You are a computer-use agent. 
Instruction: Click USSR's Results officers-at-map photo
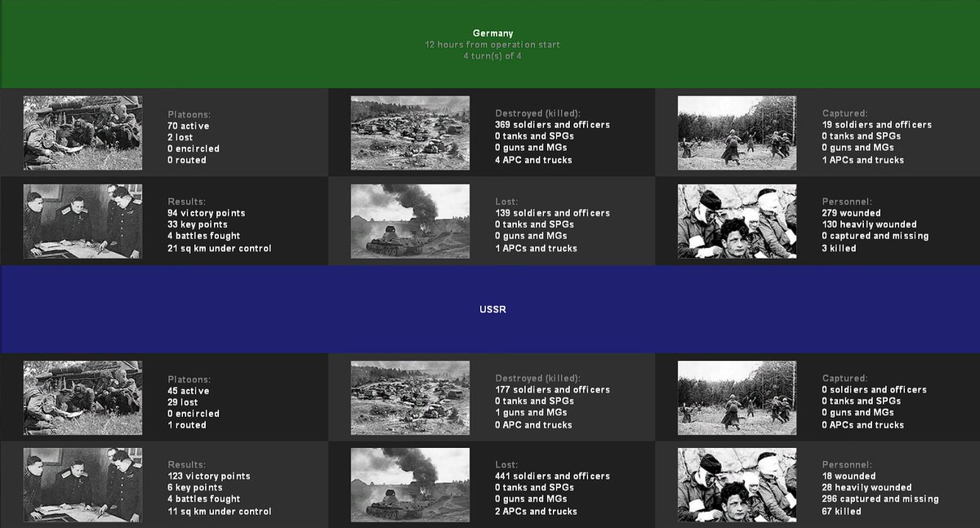pyautogui.click(x=82, y=485)
